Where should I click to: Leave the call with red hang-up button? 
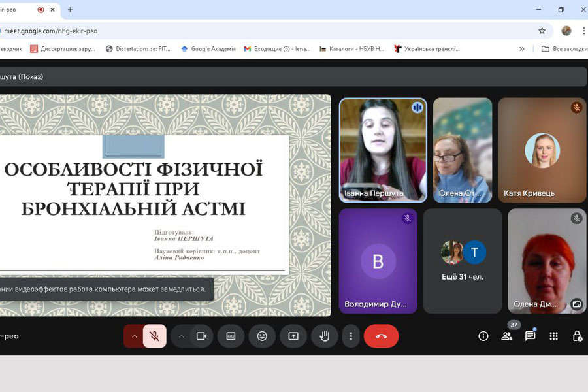coord(381,336)
